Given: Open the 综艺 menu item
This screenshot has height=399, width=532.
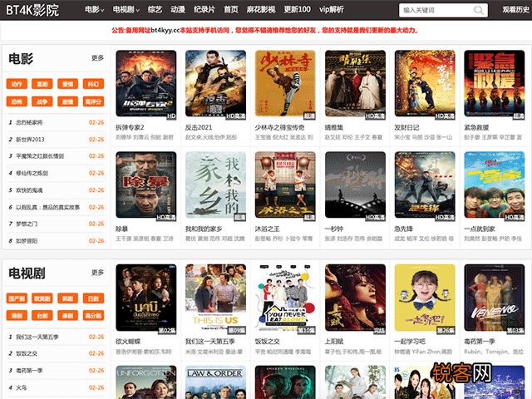Looking at the screenshot, I should [155, 9].
